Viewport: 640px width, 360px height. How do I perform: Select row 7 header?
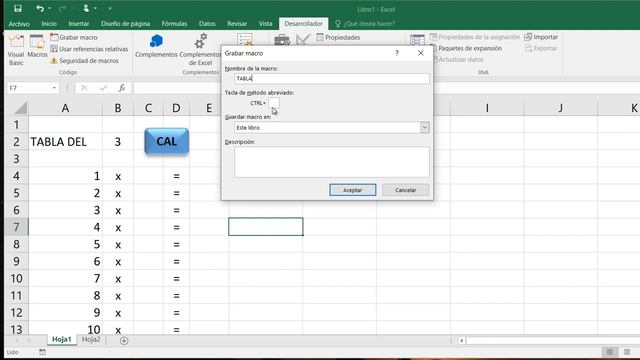click(x=16, y=227)
